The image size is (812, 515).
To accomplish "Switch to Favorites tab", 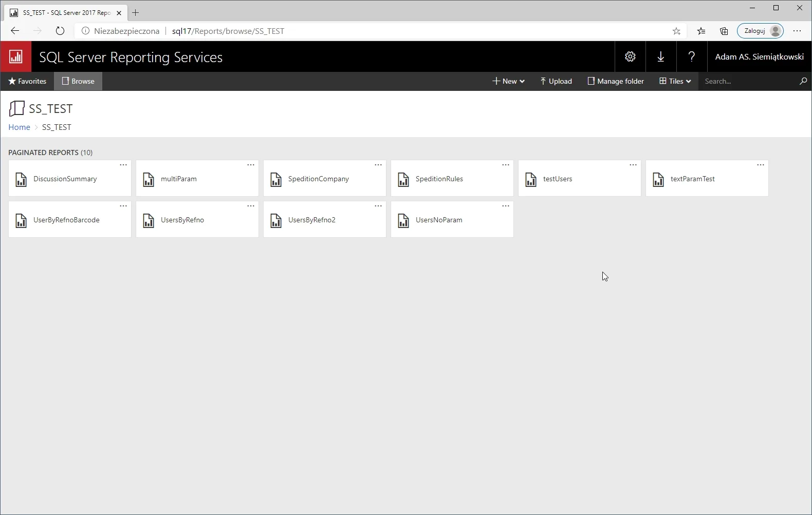I will click(27, 81).
